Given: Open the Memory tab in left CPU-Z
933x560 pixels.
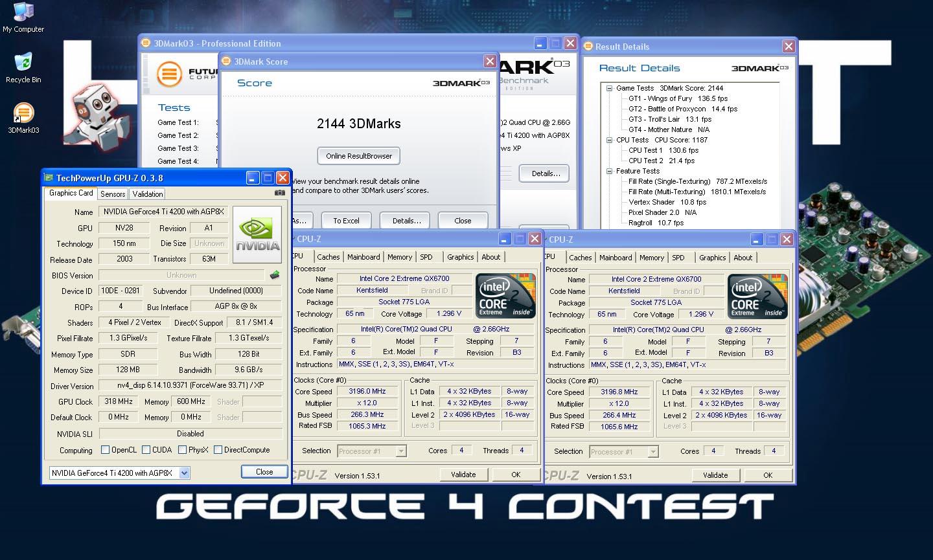Looking at the screenshot, I should (400, 257).
